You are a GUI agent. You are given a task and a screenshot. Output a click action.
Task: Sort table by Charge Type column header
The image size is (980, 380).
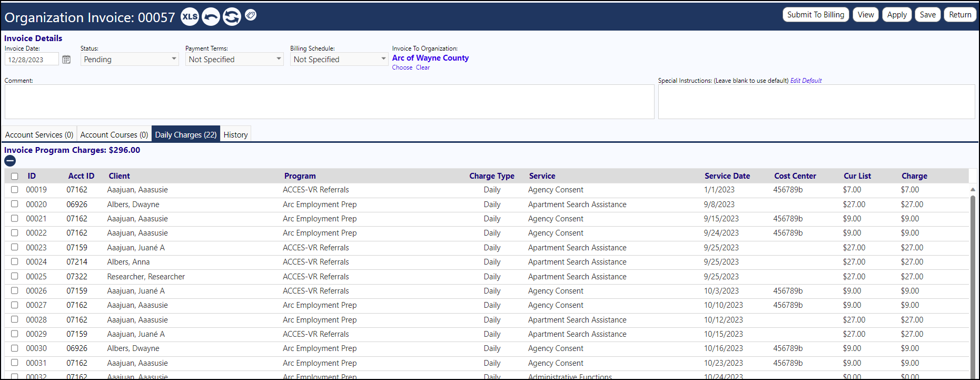pyautogui.click(x=492, y=176)
